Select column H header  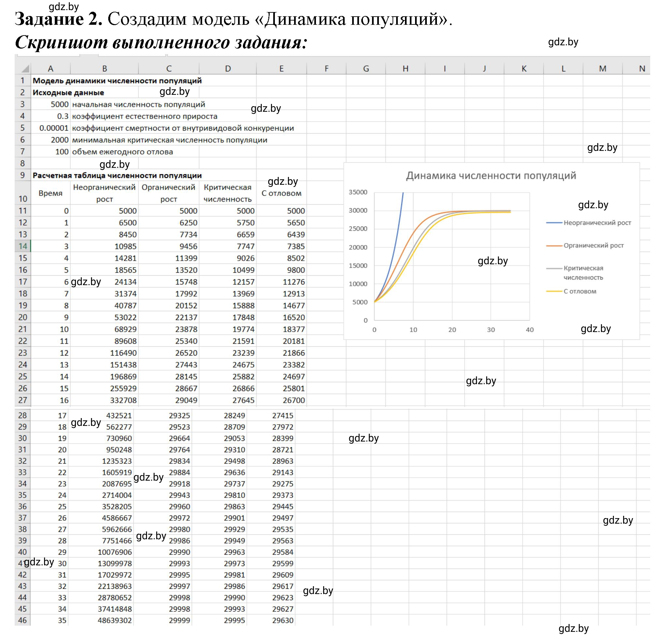tap(405, 68)
